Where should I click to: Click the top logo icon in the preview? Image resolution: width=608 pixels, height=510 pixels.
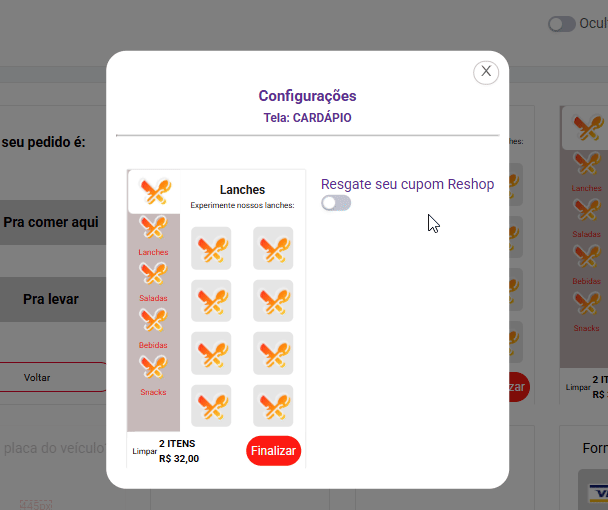(156, 189)
